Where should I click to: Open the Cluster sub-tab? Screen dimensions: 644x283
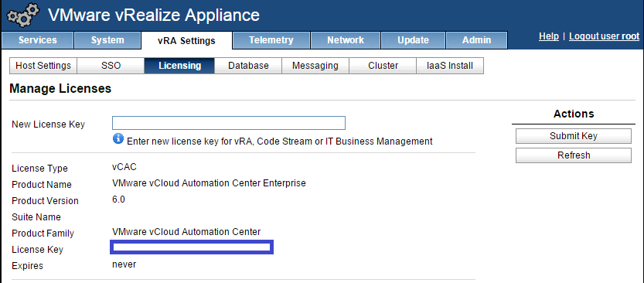383,66
